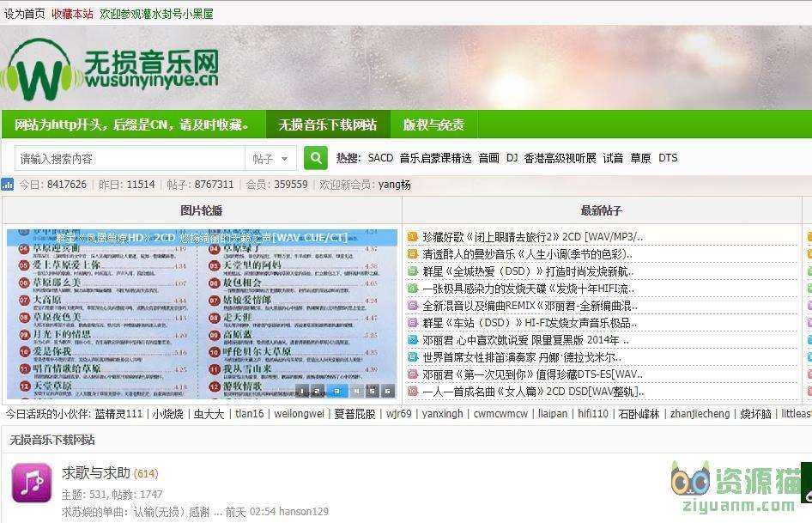Viewport: 812px width, 523px height.
Task: Open the 无损音乐网 headphone logo
Action: [x=110, y=70]
